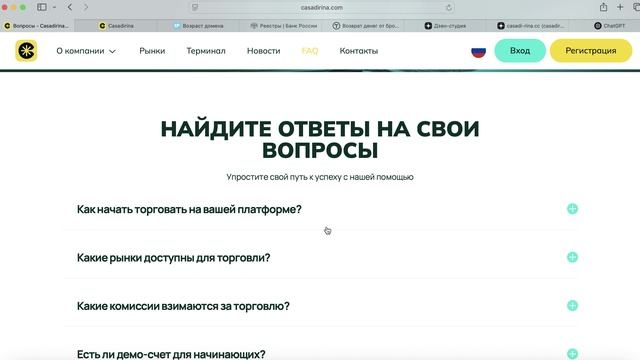Switch to the 'Возраст домена' tab
Screen dimensions: 640x360
click(198, 26)
